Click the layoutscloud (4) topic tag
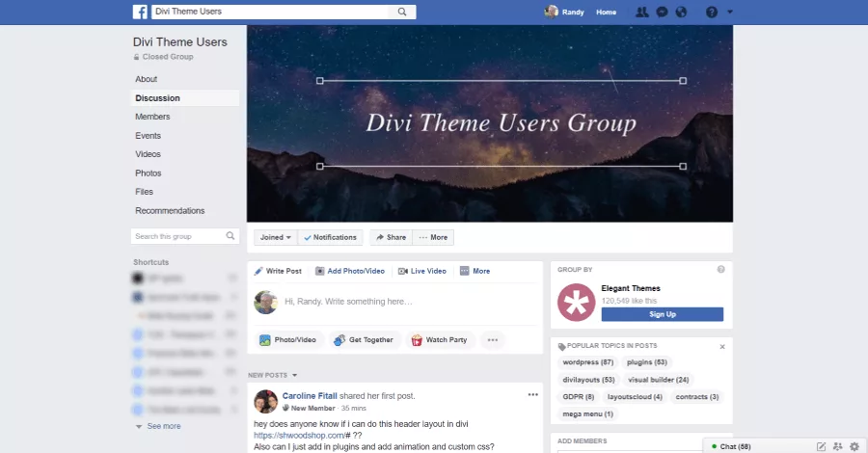This screenshot has width=868, height=453. click(x=635, y=397)
